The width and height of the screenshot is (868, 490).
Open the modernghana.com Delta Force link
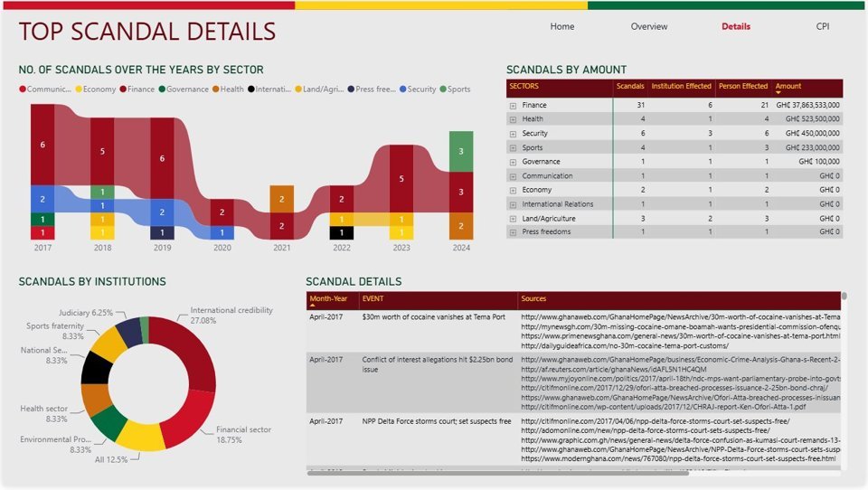[678, 459]
